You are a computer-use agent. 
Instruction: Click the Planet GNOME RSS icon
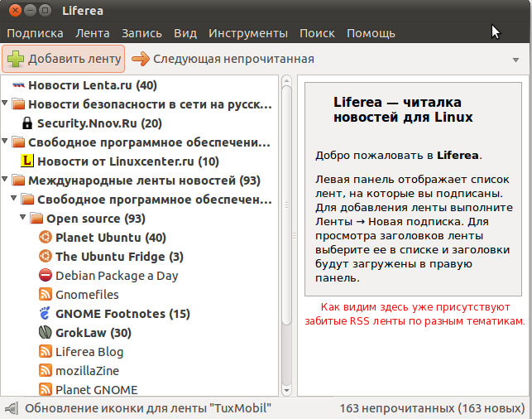[46, 389]
